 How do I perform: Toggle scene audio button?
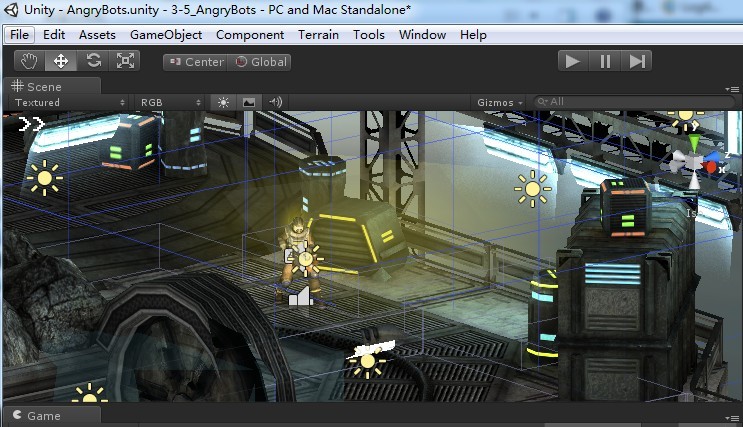point(275,102)
